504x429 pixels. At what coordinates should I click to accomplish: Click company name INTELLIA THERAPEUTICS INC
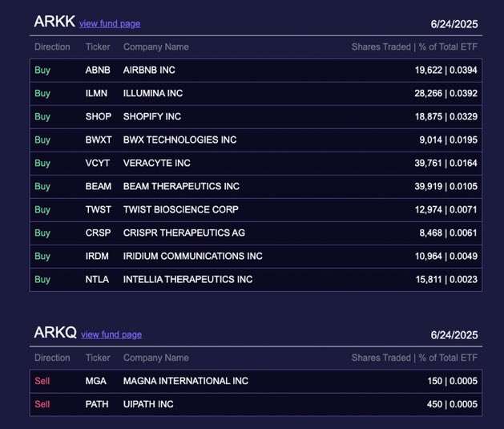click(x=188, y=280)
